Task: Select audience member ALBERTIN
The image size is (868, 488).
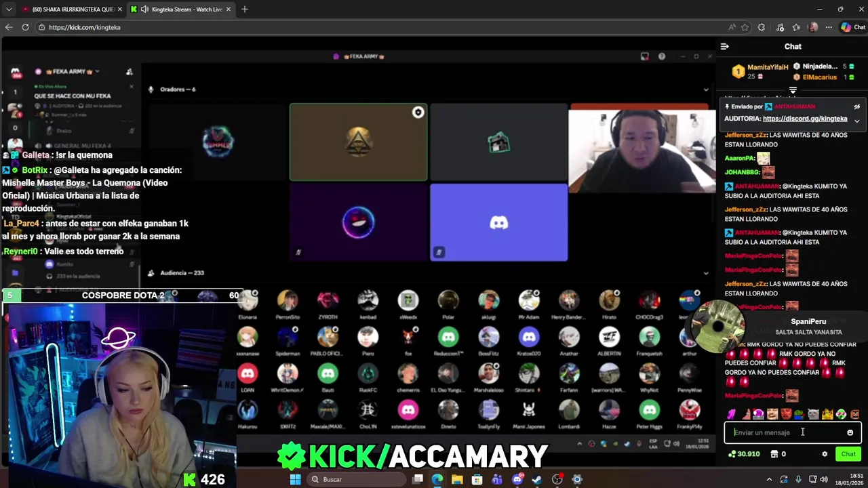Action: (x=609, y=340)
